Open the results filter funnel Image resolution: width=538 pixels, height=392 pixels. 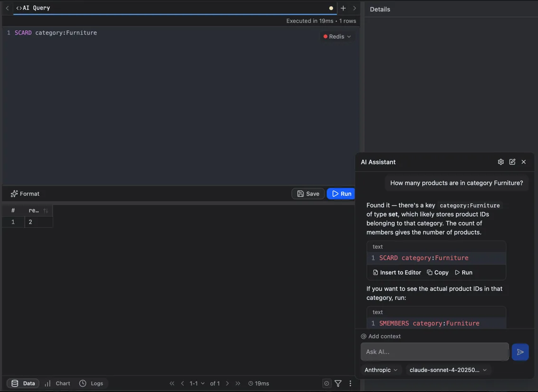pyautogui.click(x=338, y=383)
